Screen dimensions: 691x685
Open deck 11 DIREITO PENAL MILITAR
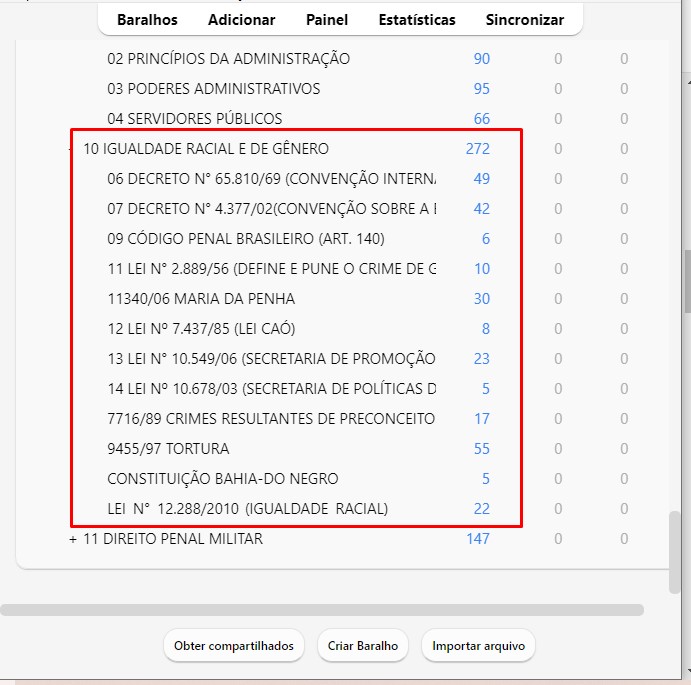point(173,539)
